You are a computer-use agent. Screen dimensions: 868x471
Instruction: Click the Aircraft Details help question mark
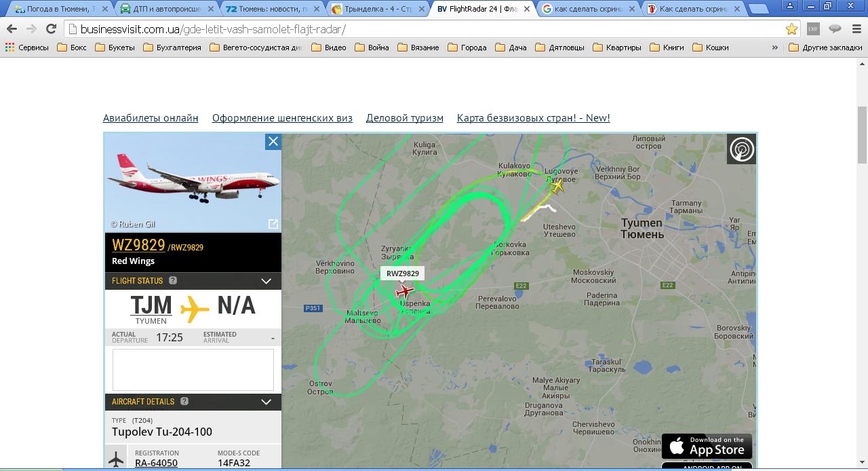click(184, 401)
